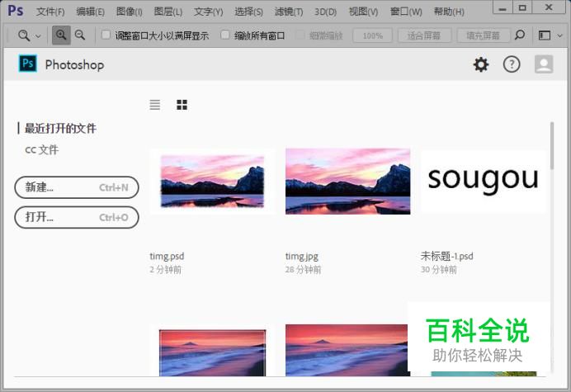Click the 新建... Ctrl+N button
Screen dimensions: 571x392
(x=77, y=187)
